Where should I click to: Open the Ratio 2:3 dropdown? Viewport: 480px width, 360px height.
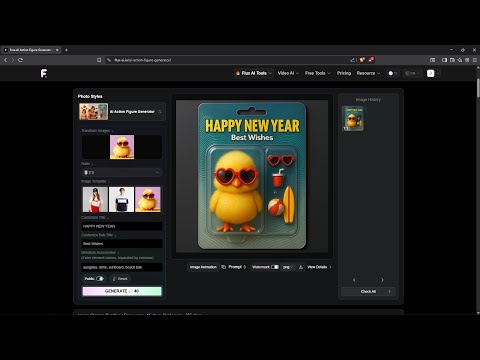[122, 172]
